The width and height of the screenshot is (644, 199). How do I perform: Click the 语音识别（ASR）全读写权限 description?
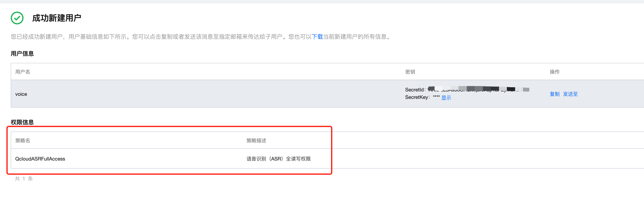[x=278, y=159]
